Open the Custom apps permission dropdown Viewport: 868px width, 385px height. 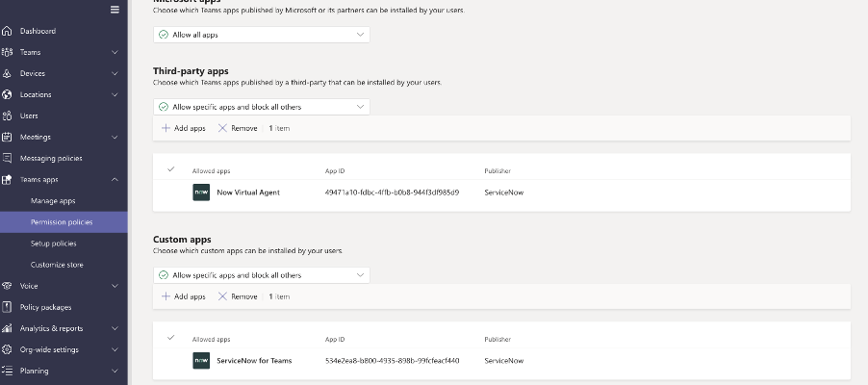click(262, 275)
